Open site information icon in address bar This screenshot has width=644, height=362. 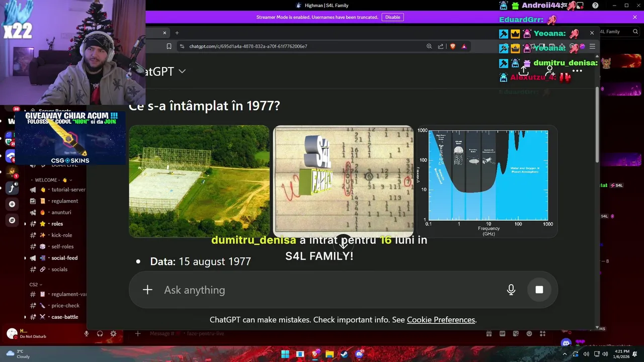[x=182, y=46]
